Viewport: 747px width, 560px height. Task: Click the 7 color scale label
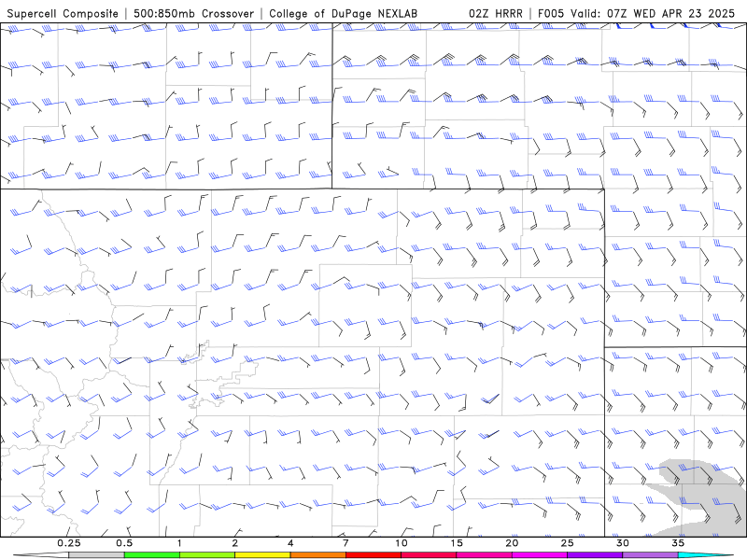tap(345, 543)
